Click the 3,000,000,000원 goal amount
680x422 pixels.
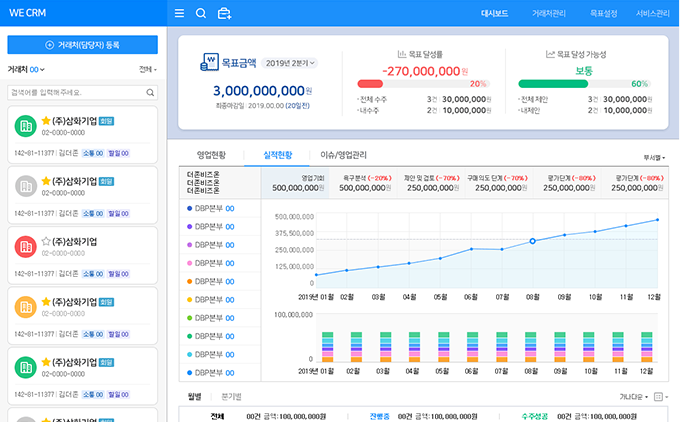(262, 91)
